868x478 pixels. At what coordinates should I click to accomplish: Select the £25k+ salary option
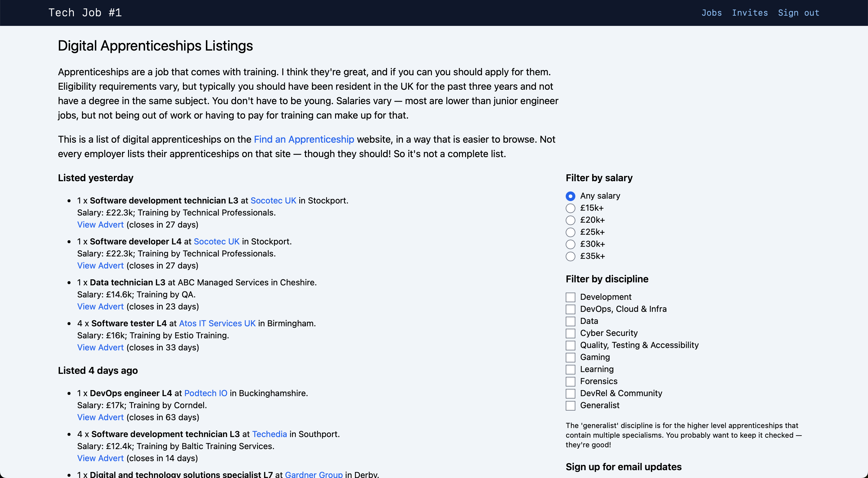[570, 232]
